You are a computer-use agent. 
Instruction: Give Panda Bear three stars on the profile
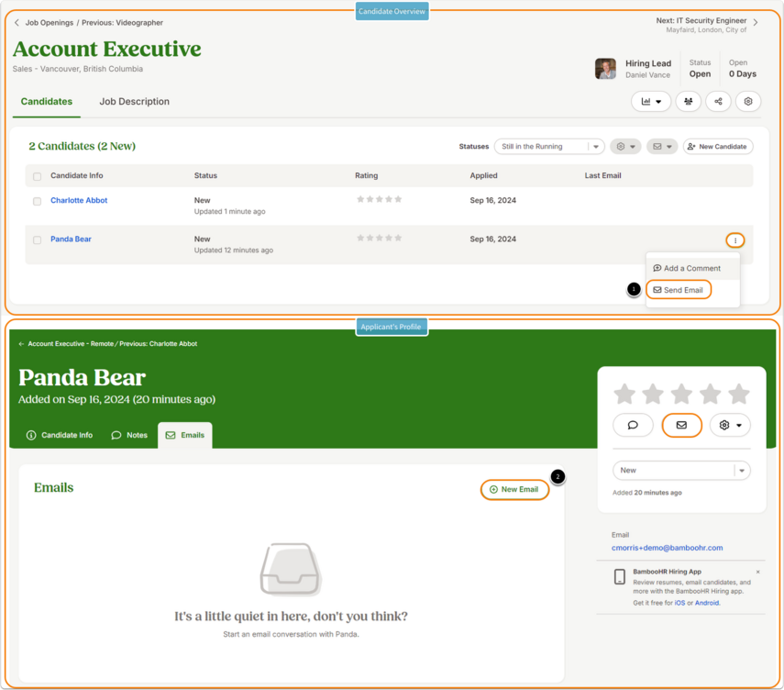click(x=681, y=394)
